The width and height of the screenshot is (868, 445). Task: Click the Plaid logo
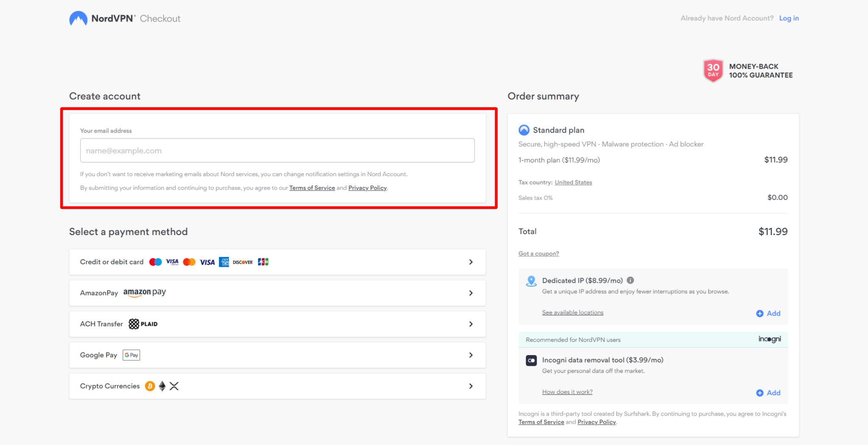pos(143,324)
